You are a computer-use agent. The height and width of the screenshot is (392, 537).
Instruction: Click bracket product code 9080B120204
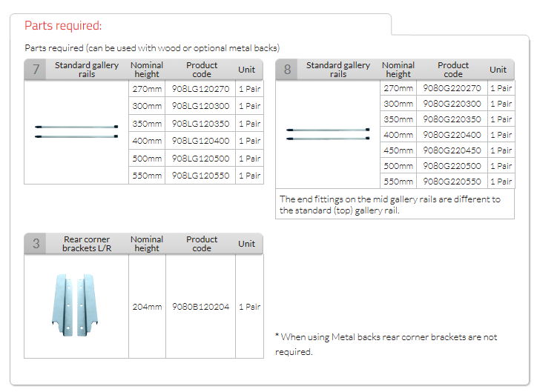pos(201,307)
